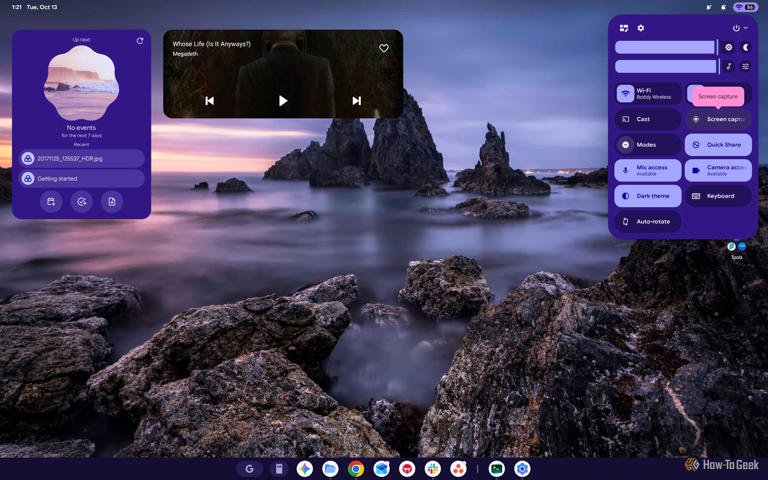768x480 pixels.
Task: Toggle Mic access tile
Action: coord(648,170)
